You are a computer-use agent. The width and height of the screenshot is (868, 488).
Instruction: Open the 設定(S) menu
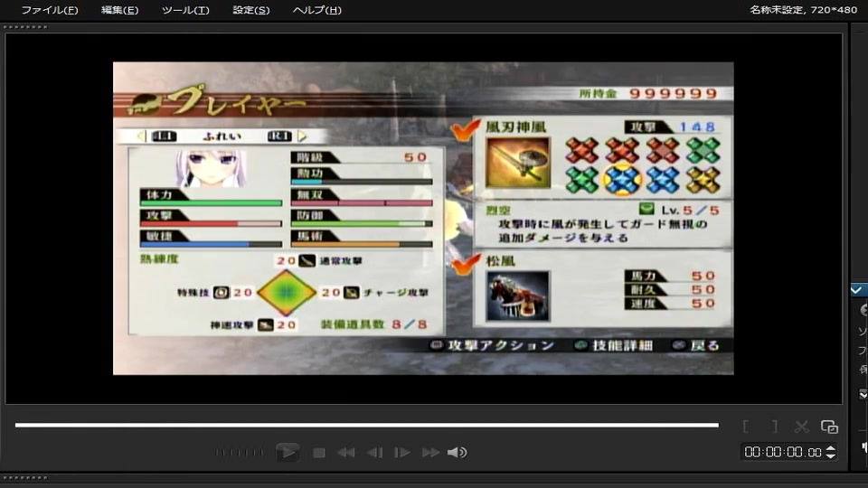click(x=250, y=10)
